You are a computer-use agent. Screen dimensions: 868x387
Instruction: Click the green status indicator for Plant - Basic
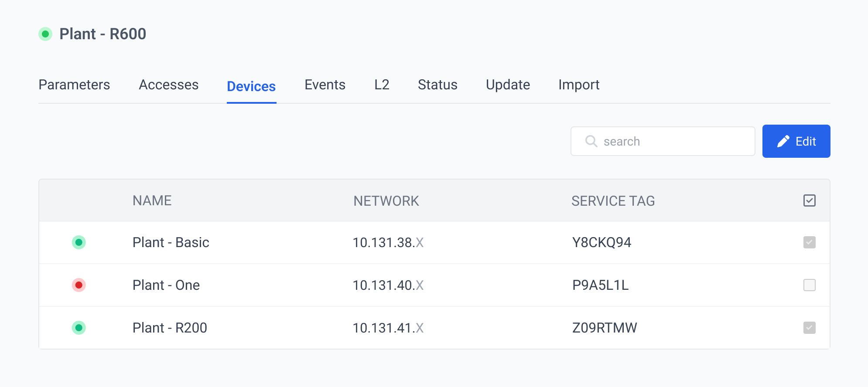79,242
